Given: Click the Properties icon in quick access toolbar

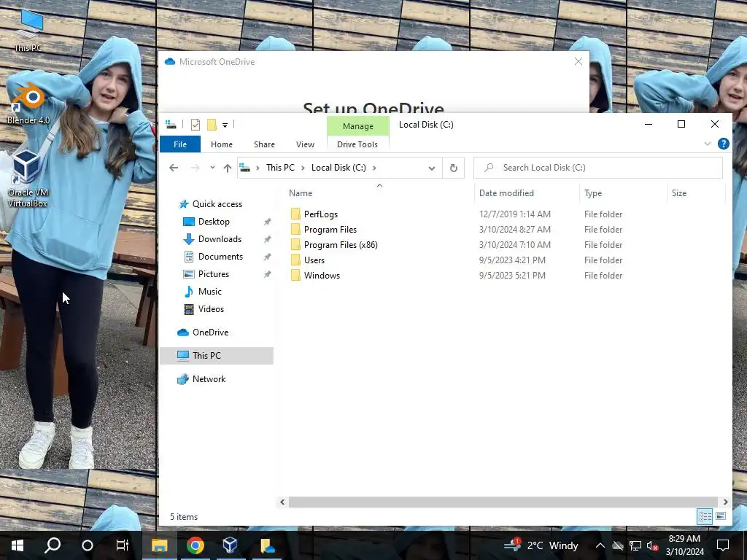Looking at the screenshot, I should pyautogui.click(x=196, y=125).
